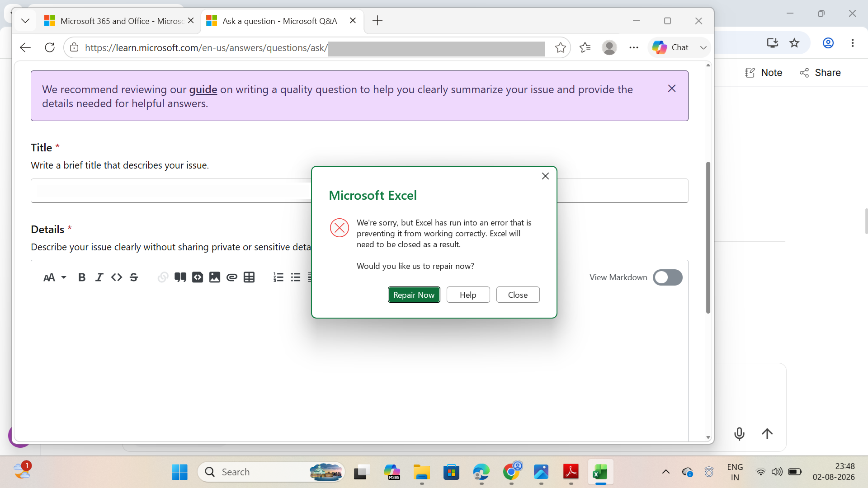Open the background browser's profile icon

[x=828, y=43]
